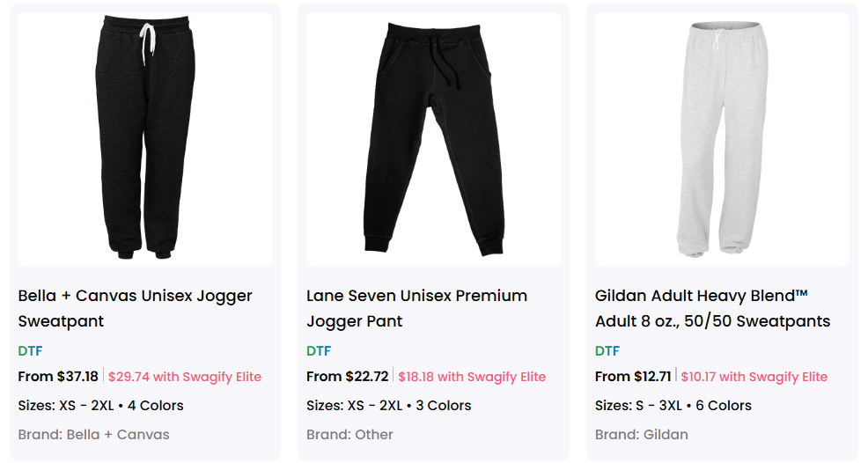Click Sizes XS - 2XL, 4 Colors text
The width and height of the screenshot is (868, 463).
(x=100, y=406)
